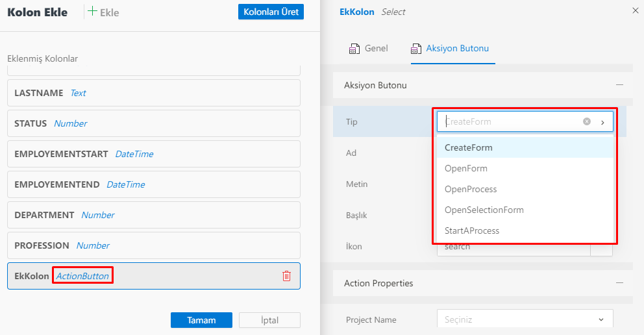Click the Aksiyon Butonu tab icon
The image size is (644, 335).
pos(416,49)
